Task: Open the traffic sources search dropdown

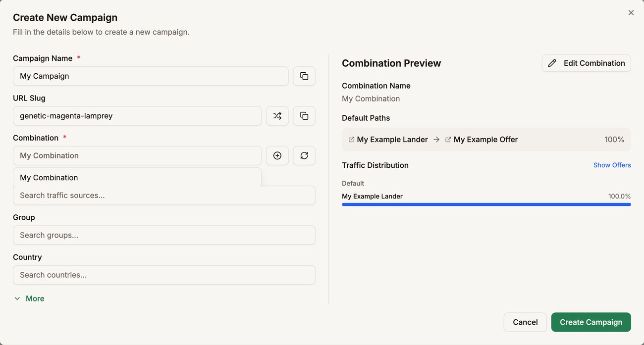Action: pos(164,196)
